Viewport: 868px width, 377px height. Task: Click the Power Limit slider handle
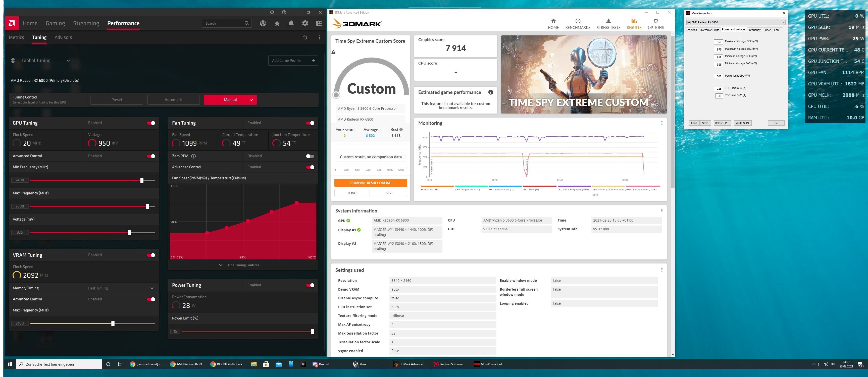point(313,332)
